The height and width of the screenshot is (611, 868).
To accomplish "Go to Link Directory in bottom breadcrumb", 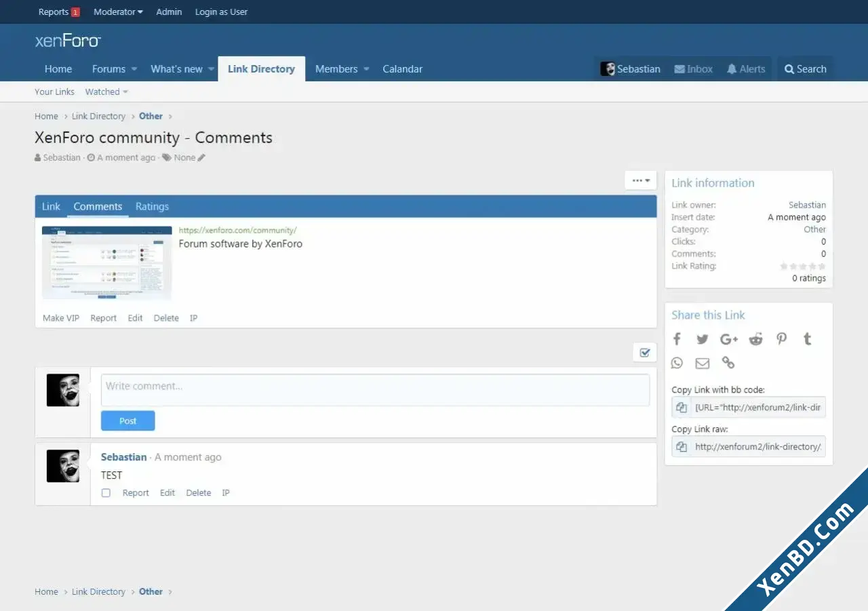I will [98, 591].
